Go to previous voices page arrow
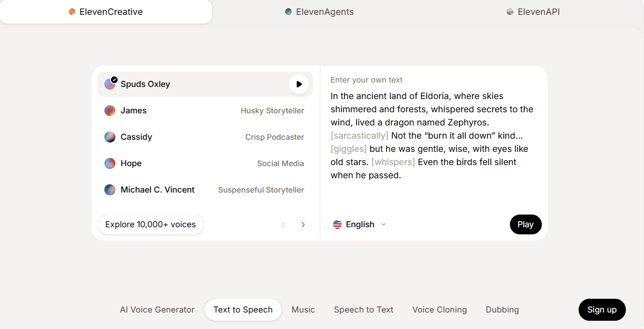Image resolution: width=644 pixels, height=329 pixels. [x=284, y=224]
